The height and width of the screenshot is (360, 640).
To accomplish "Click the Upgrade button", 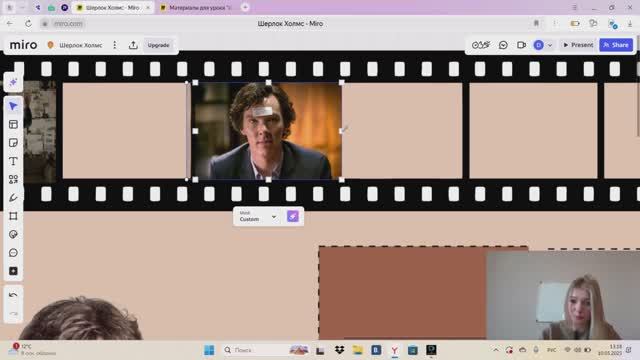I will [x=158, y=45].
